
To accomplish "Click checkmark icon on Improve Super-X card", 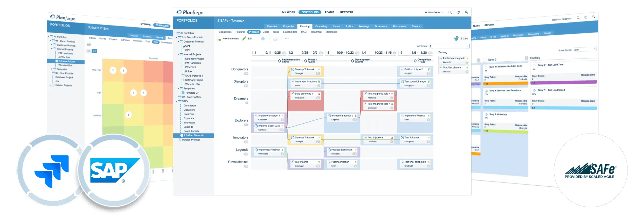I will (x=256, y=126).
